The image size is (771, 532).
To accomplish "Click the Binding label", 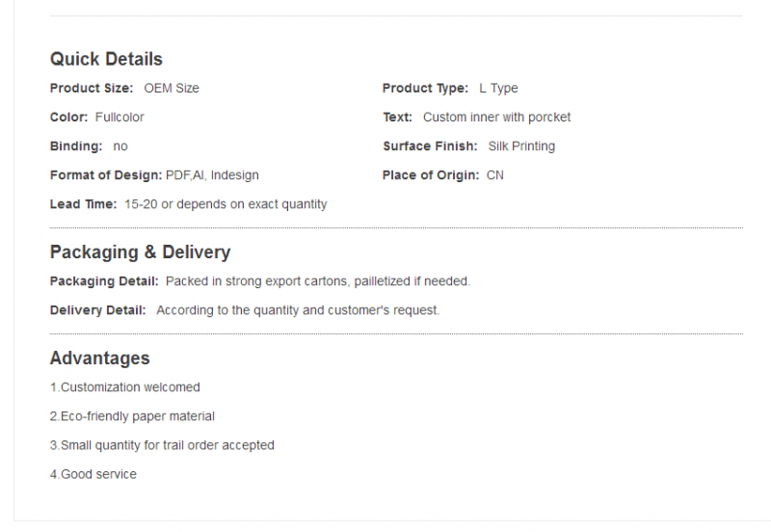I will pos(76,146).
